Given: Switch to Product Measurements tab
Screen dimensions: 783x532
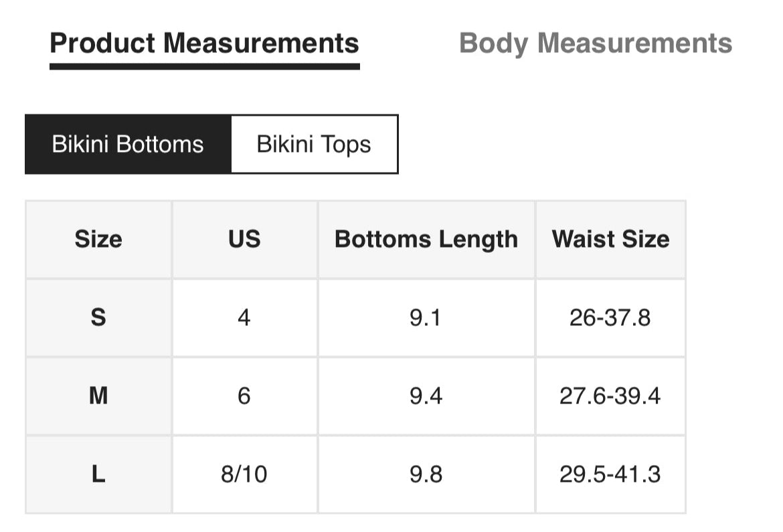Looking at the screenshot, I should click(204, 43).
